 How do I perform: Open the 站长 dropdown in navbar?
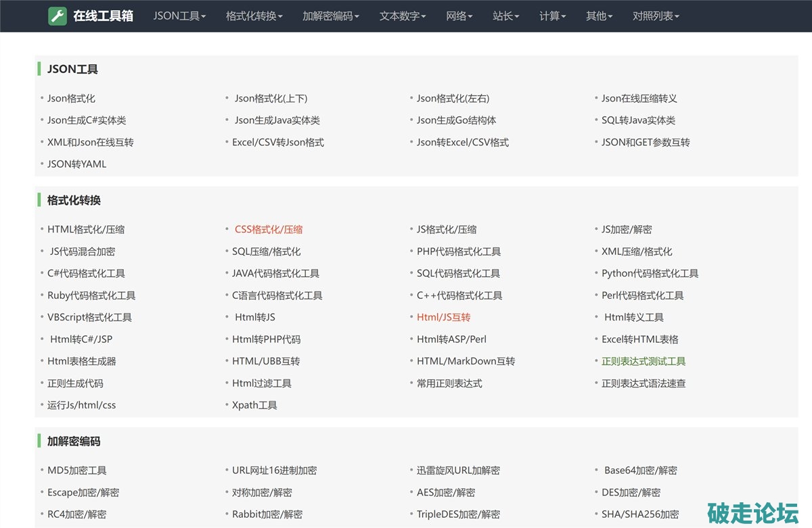coord(506,16)
